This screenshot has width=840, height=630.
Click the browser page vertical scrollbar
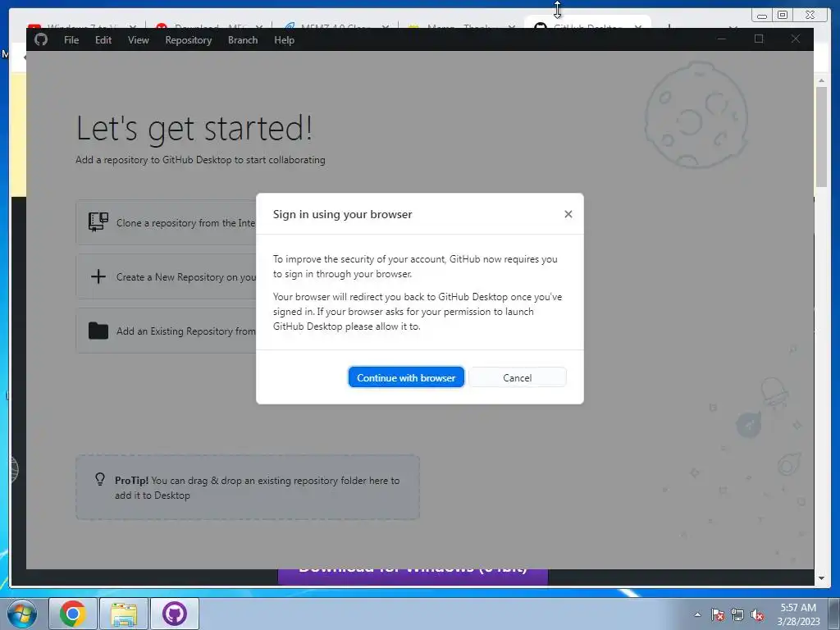(821, 137)
